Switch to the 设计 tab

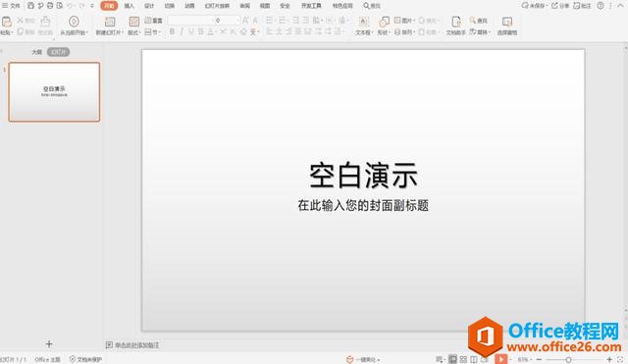149,6
